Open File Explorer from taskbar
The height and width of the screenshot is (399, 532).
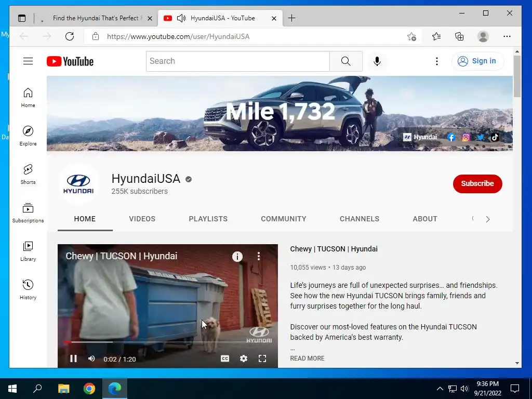[63, 389]
